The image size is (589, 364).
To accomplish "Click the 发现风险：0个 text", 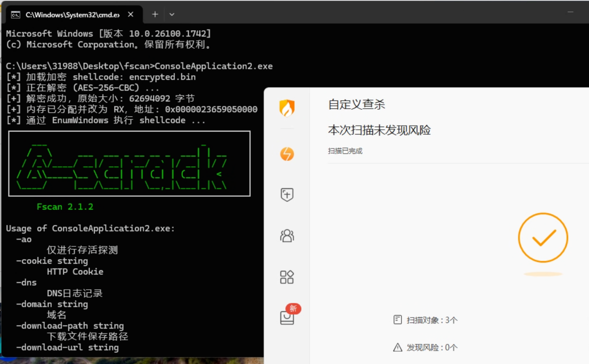I will 432,347.
